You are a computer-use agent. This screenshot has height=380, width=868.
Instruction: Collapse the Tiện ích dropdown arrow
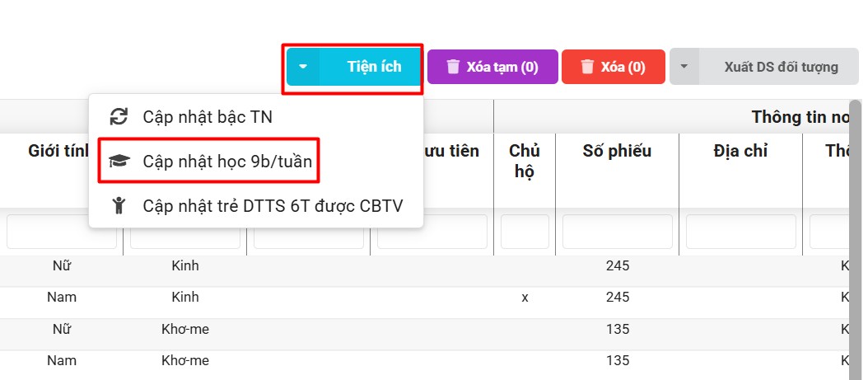point(303,67)
